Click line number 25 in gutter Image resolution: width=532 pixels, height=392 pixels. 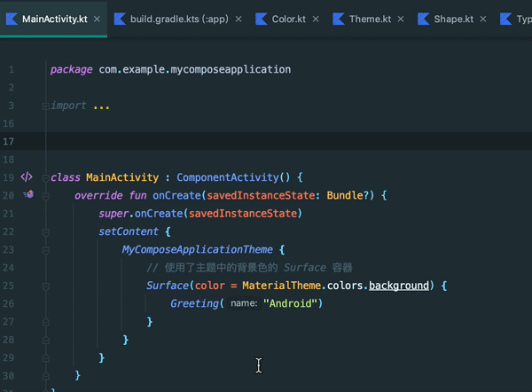[x=8, y=286]
